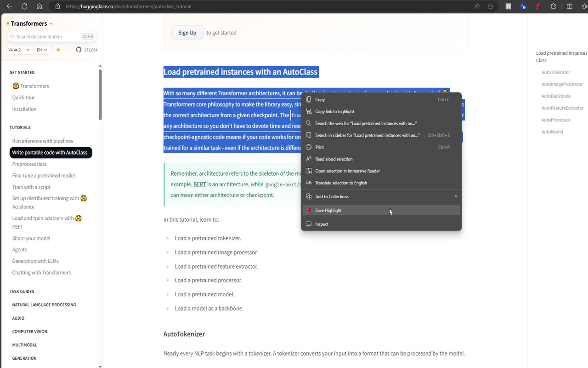Jump to AutoProcessor in the table of contents
Viewport: 588px width, 368px height.
coord(556,120)
